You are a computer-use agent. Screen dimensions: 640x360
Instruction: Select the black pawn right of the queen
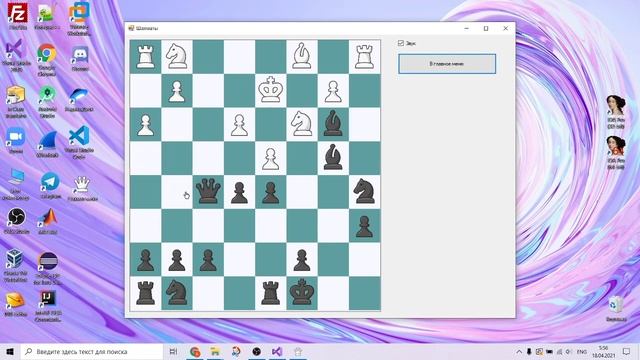(239, 193)
